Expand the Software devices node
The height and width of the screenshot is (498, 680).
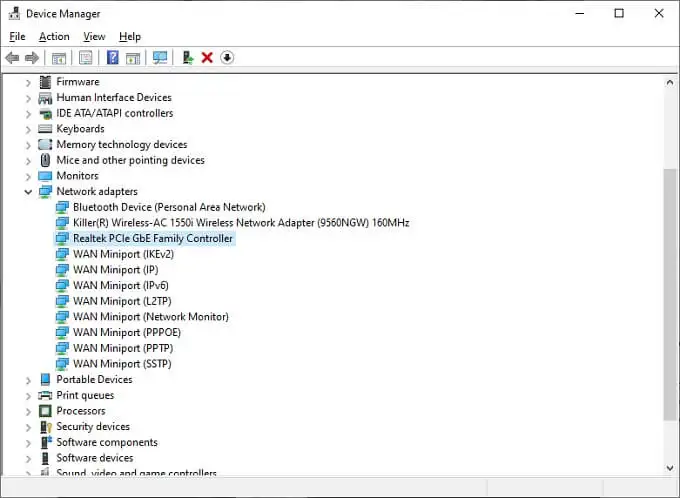pyautogui.click(x=28, y=459)
